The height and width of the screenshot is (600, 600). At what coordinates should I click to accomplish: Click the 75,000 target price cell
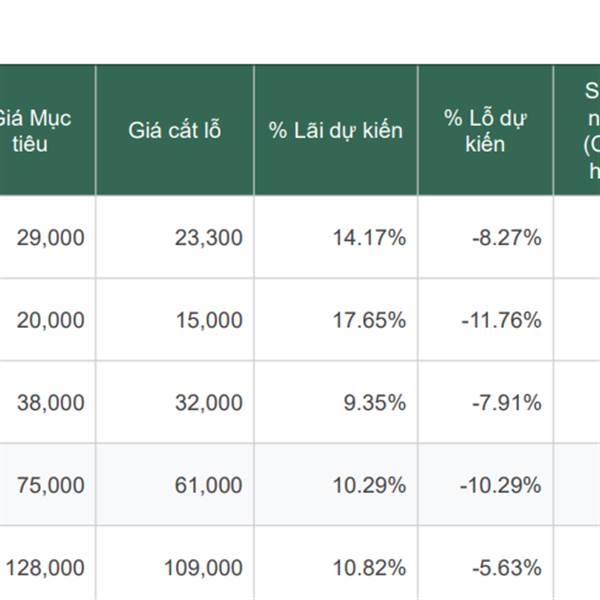pyautogui.click(x=50, y=486)
